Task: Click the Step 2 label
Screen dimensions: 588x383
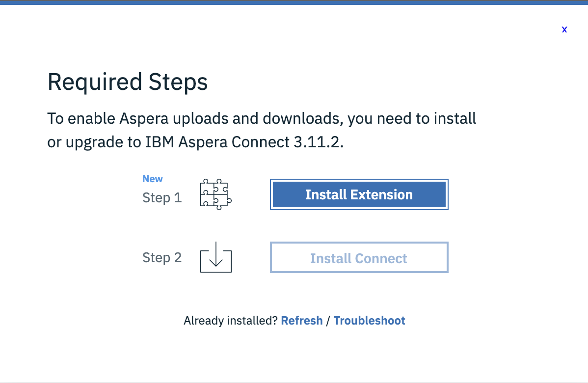Action: pos(162,257)
